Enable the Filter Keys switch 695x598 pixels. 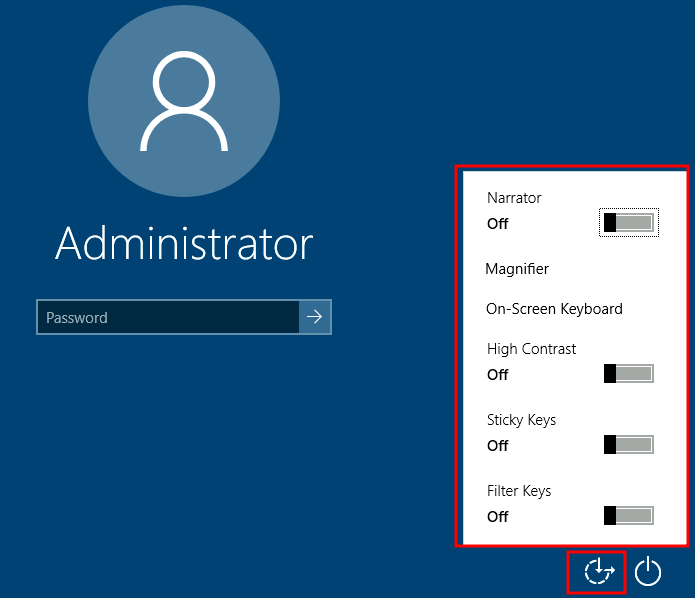[628, 516]
